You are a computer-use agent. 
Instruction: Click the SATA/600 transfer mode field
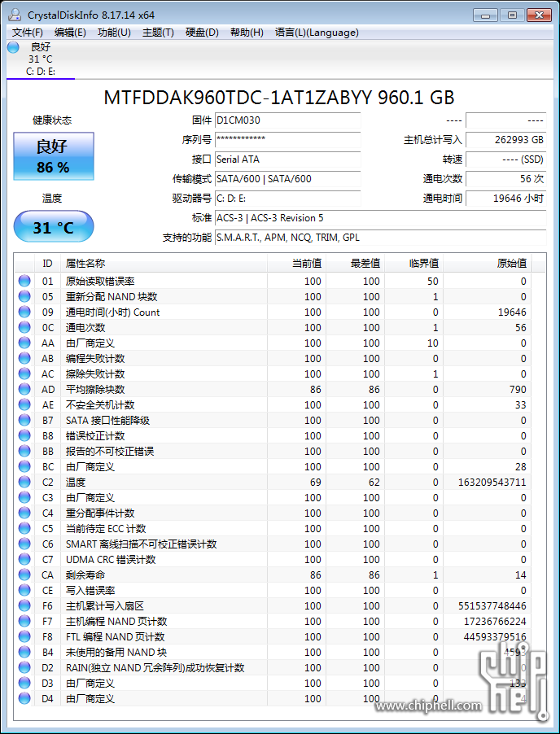pos(288,179)
